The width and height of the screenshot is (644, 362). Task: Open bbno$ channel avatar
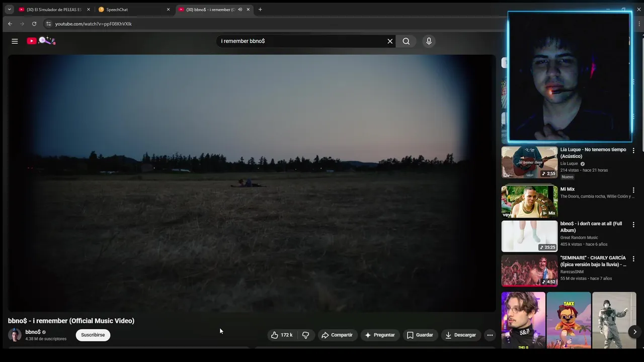pyautogui.click(x=15, y=335)
